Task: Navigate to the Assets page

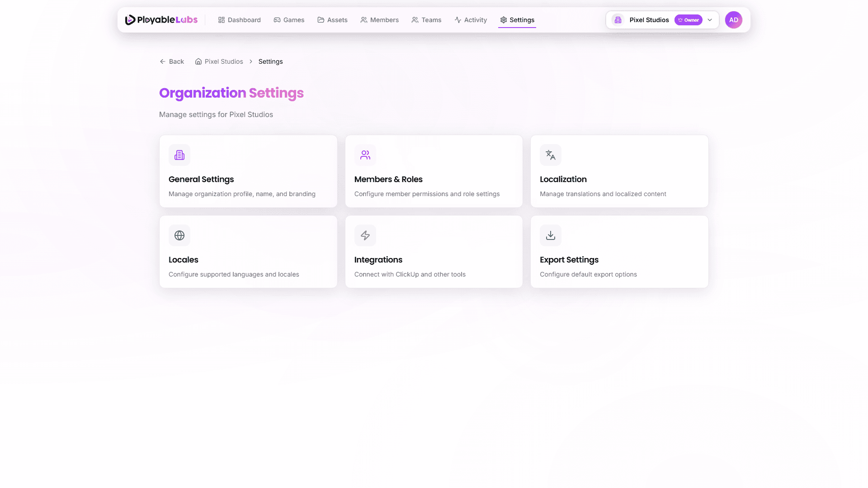Action: click(x=332, y=20)
